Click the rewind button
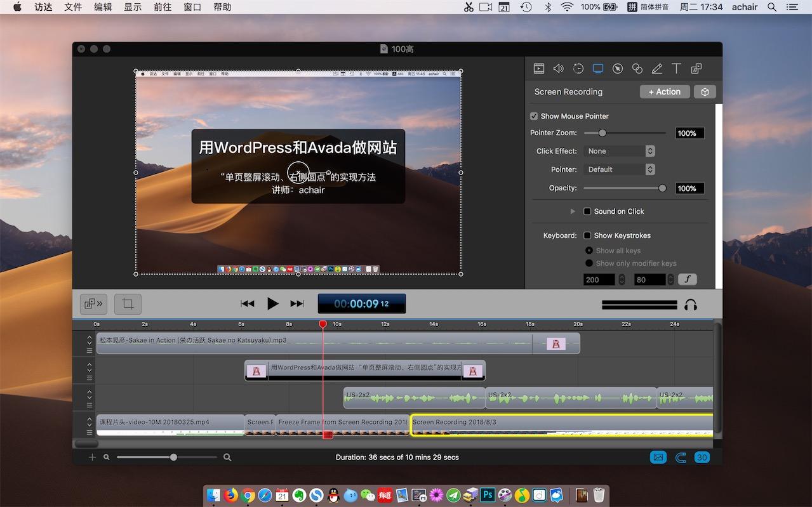The width and height of the screenshot is (812, 507). [248, 304]
